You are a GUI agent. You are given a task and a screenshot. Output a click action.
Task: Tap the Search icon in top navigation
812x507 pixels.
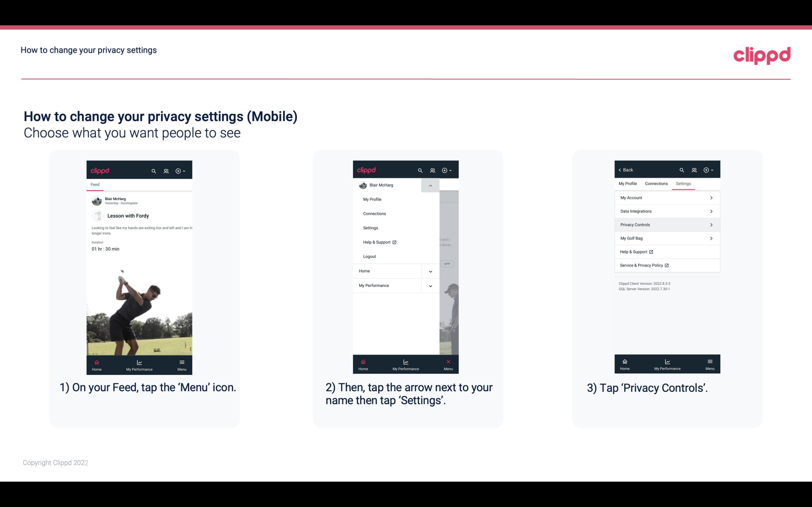(x=153, y=171)
